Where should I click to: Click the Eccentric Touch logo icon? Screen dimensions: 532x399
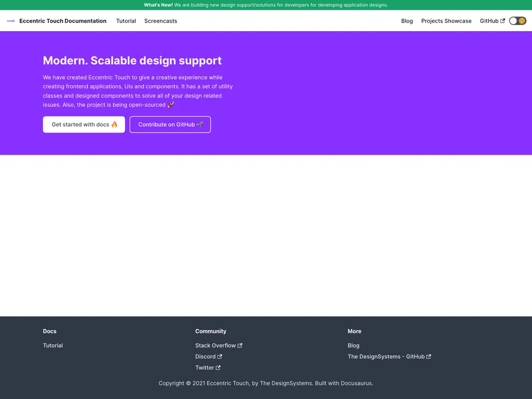pos(11,20)
